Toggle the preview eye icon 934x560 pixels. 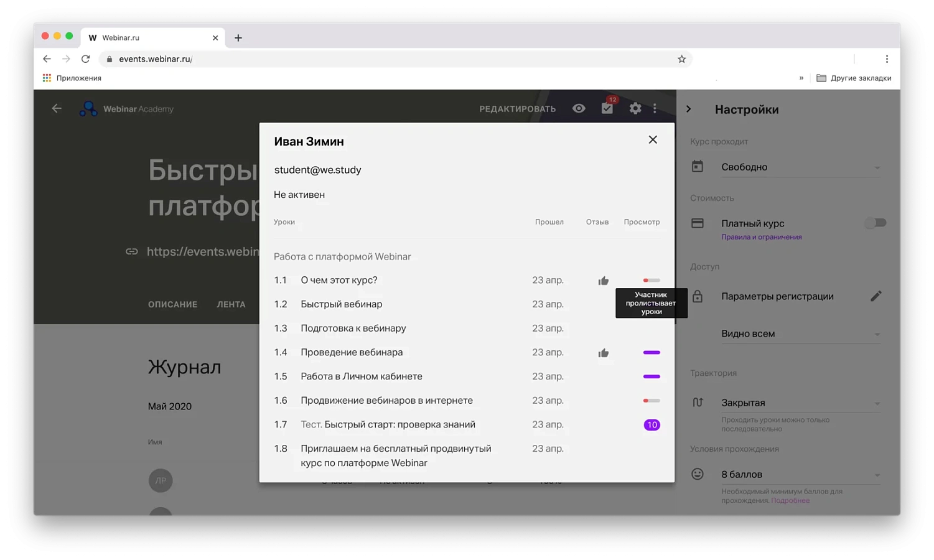click(579, 108)
